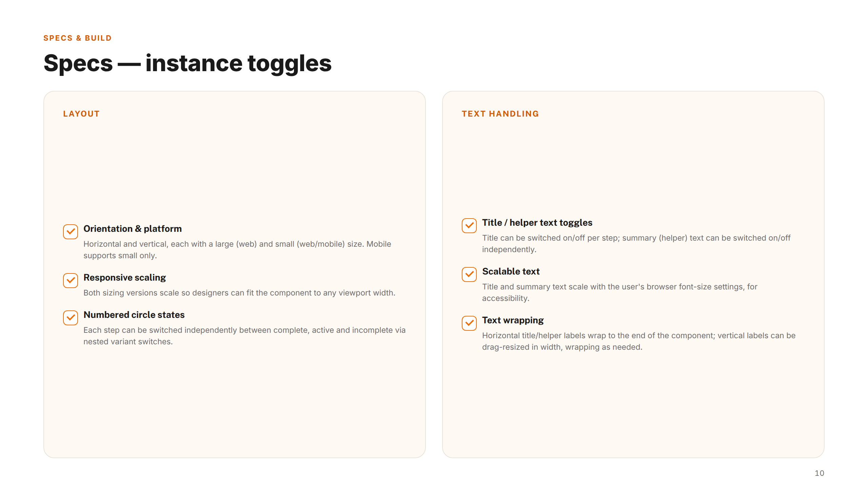Click the TEXT HANDLING card label
The width and height of the screenshot is (868, 488).
pos(500,114)
